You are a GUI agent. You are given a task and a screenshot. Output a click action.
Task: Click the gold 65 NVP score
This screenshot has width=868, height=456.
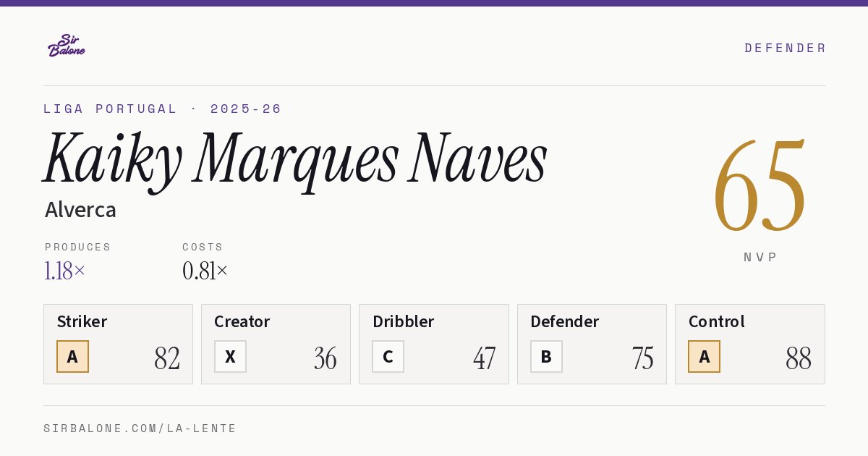pyautogui.click(x=759, y=187)
